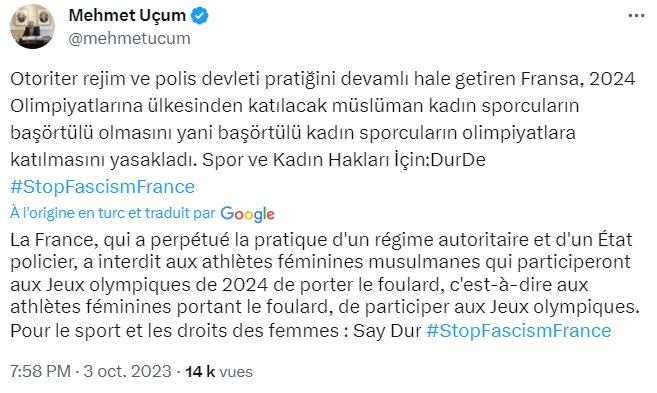This screenshot has width=657, height=393.
Task: Click #StopFascismFrance in the Turkish original text
Action: 103,186
